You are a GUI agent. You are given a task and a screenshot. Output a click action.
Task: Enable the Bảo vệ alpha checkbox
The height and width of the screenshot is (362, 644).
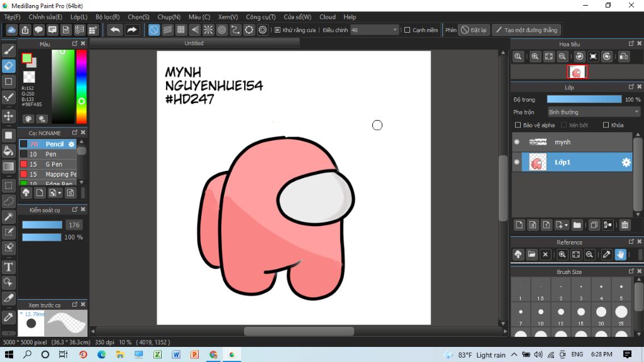pyautogui.click(x=518, y=125)
